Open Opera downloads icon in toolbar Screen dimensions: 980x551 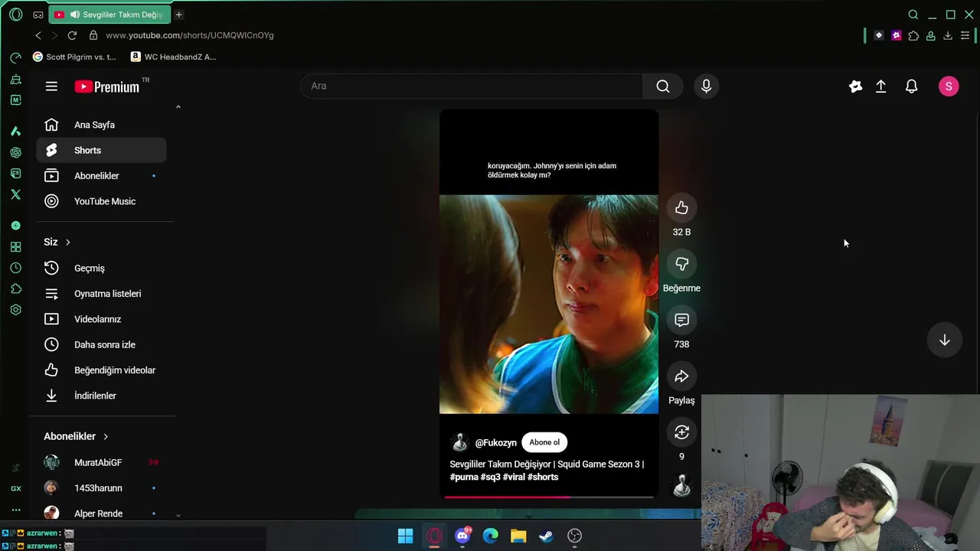pos(948,35)
